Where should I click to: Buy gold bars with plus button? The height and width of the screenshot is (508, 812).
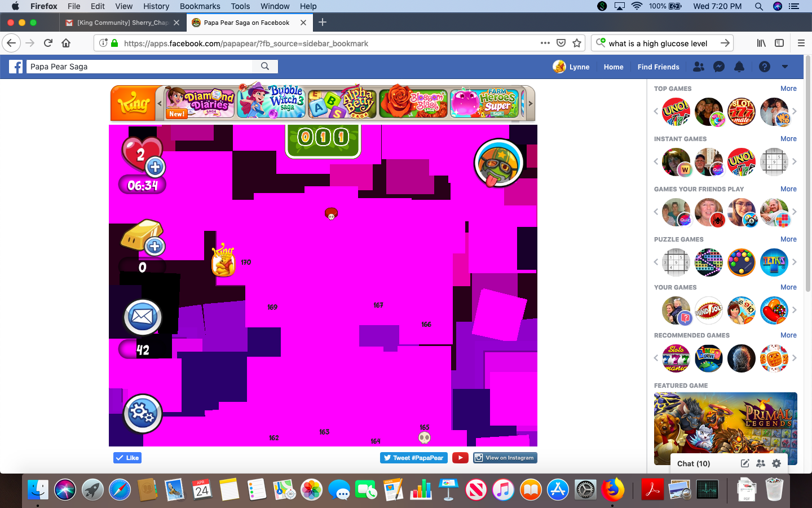point(155,246)
